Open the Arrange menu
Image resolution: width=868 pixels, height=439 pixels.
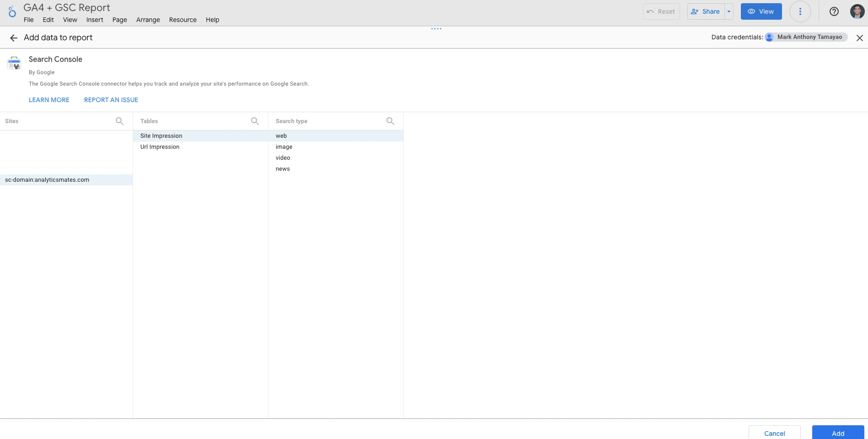click(148, 20)
